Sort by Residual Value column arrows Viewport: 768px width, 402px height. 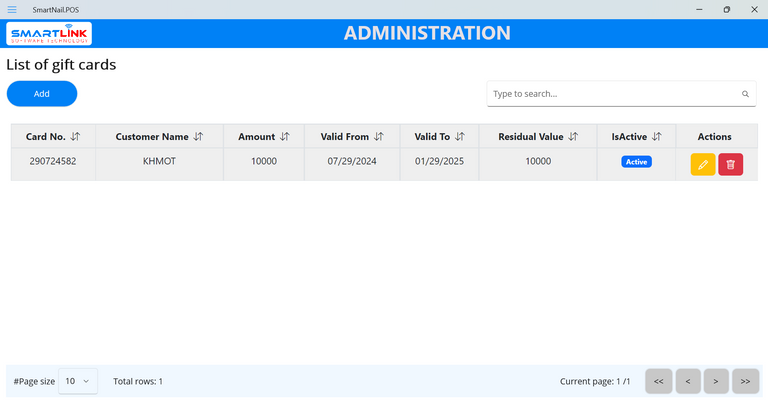pos(573,136)
